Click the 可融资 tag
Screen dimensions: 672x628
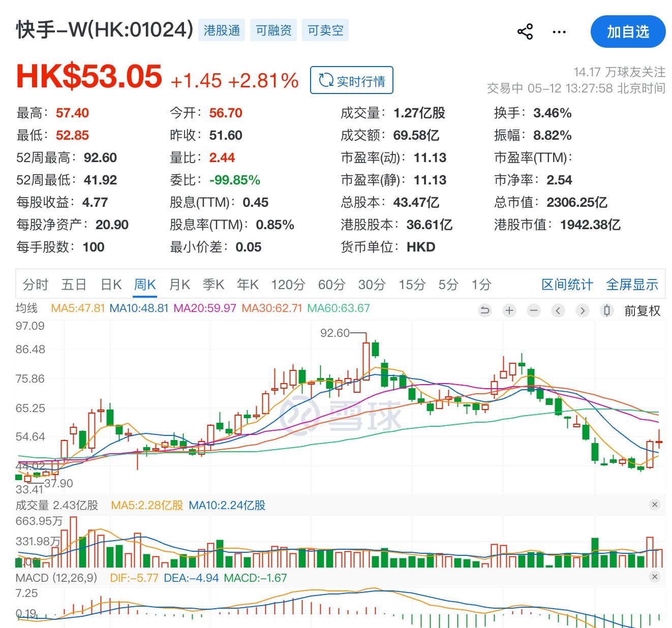click(x=273, y=30)
